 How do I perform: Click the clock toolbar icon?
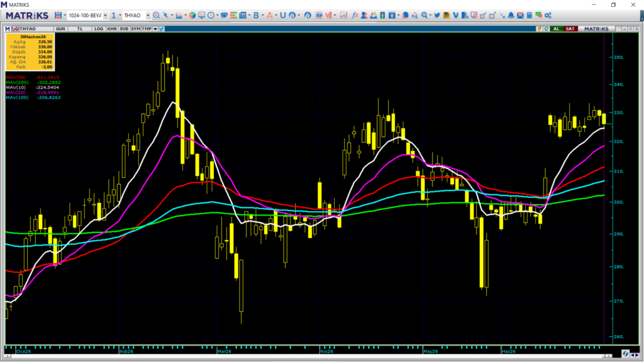211,15
